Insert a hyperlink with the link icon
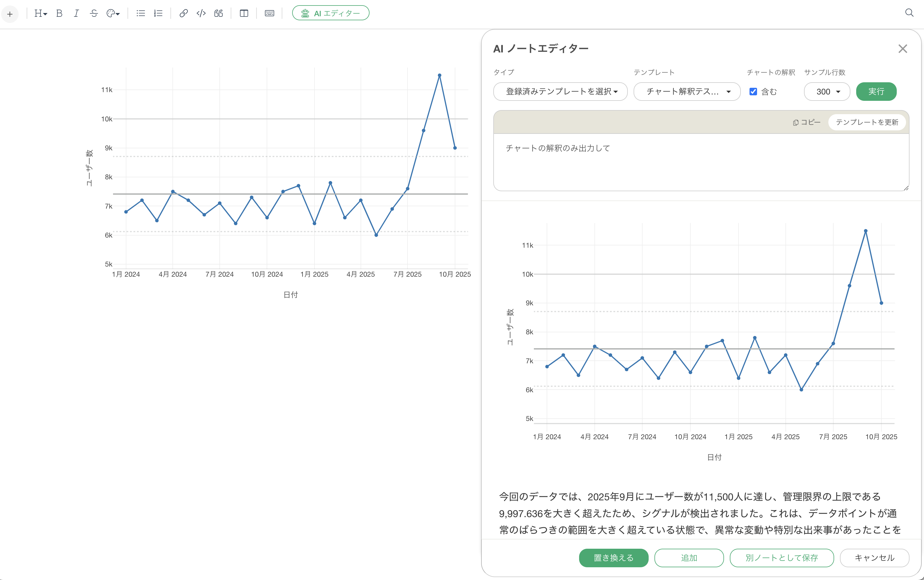The height and width of the screenshot is (580, 924). [x=183, y=13]
